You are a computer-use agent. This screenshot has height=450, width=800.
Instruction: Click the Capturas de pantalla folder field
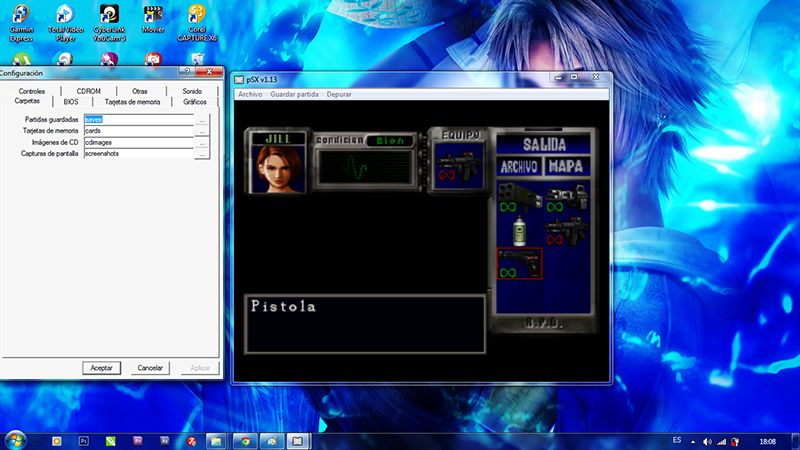pos(139,154)
